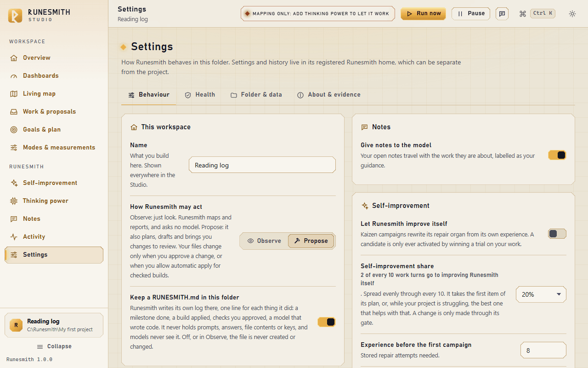The image size is (588, 368).
Task: Open the Settings sidebar item
Action: (x=54, y=255)
